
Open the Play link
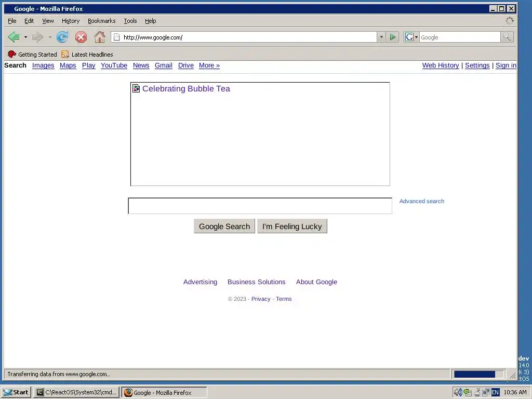point(88,65)
